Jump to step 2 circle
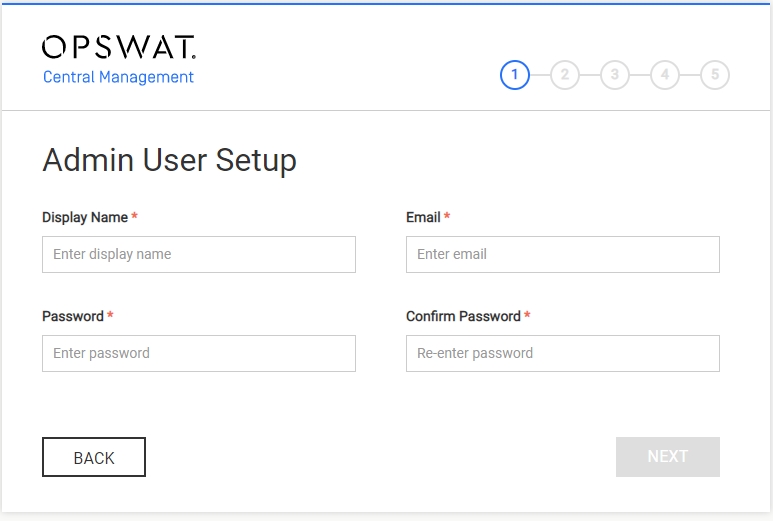The height and width of the screenshot is (521, 773). click(x=565, y=75)
